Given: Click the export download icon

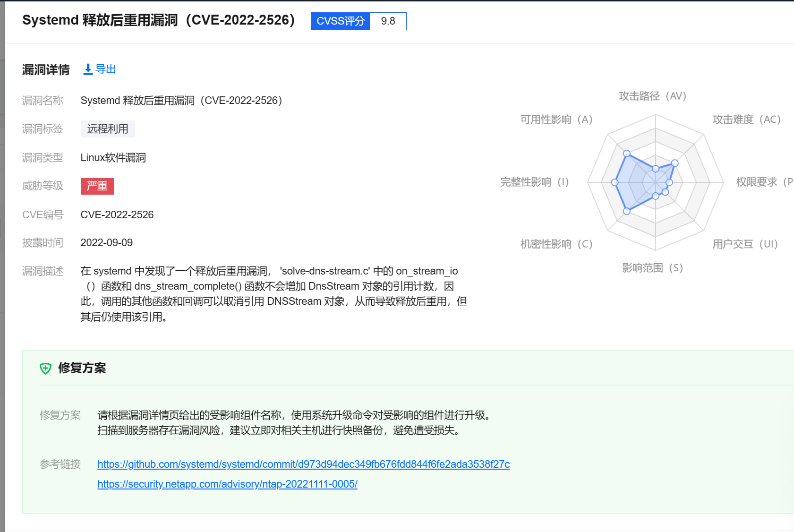Looking at the screenshot, I should [88, 69].
